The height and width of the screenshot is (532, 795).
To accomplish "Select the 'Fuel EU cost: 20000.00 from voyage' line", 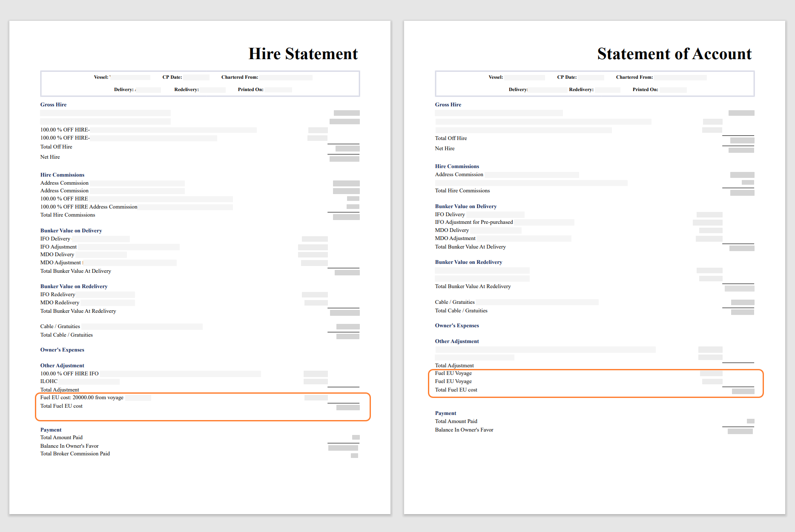I will 82,398.
